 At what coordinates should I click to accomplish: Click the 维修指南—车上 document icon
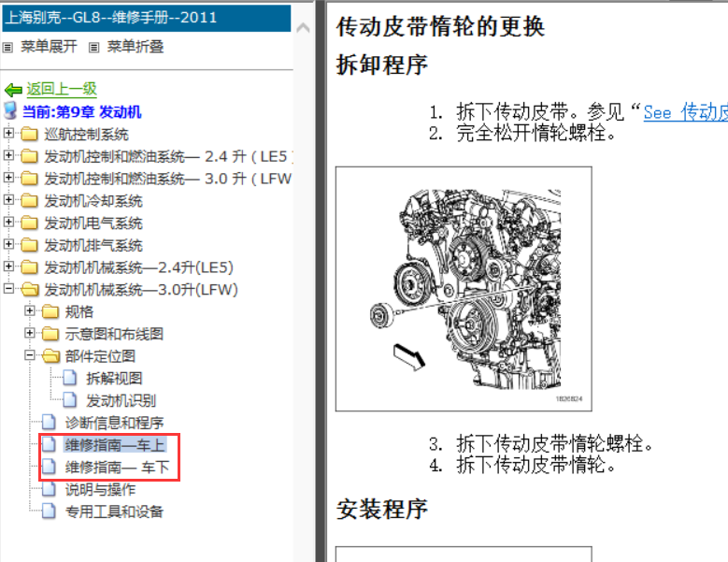point(49,444)
